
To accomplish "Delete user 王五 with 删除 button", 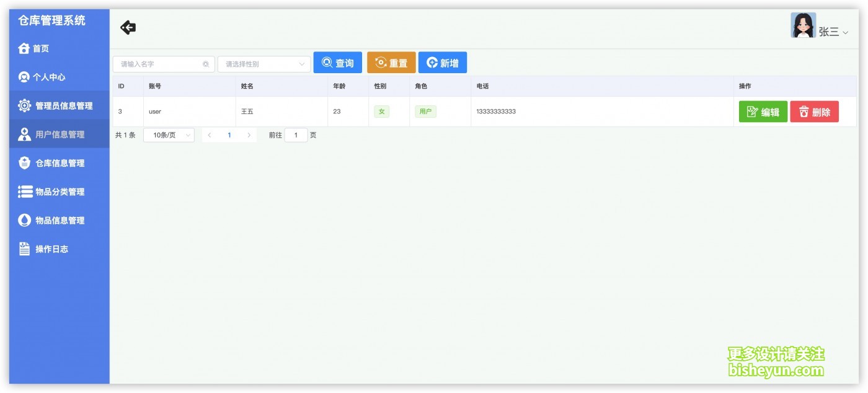I will (814, 112).
